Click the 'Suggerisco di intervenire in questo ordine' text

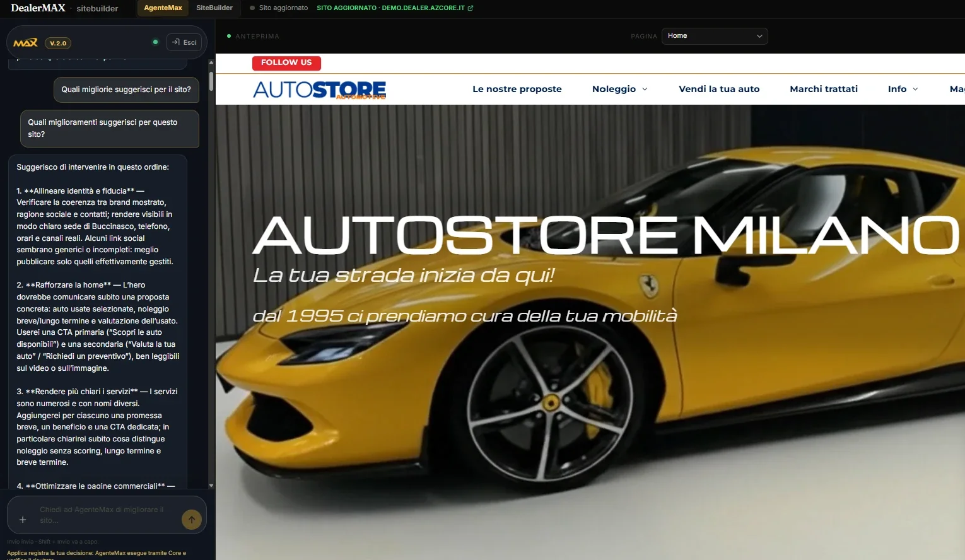tap(93, 167)
